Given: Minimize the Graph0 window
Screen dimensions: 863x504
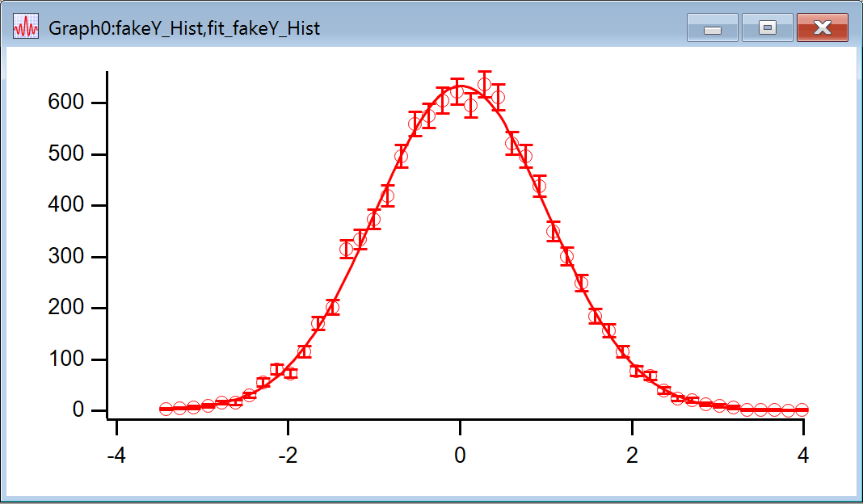Looking at the screenshot, I should click(x=712, y=28).
